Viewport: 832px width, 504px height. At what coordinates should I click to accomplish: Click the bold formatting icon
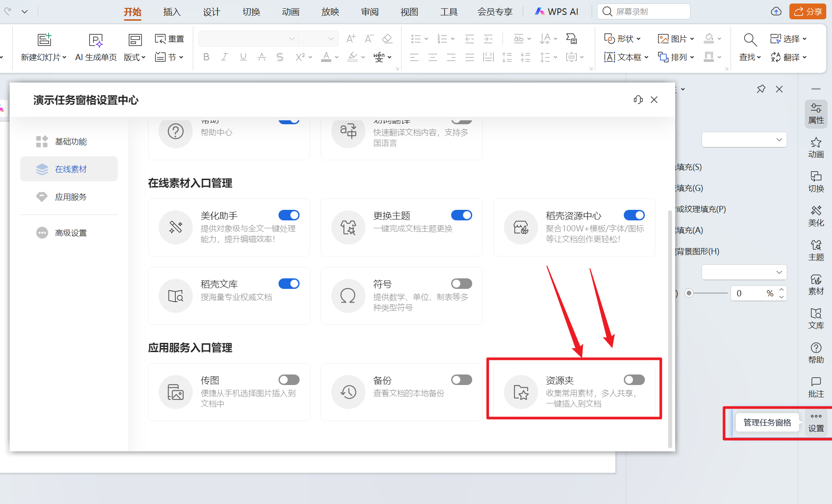pos(206,57)
